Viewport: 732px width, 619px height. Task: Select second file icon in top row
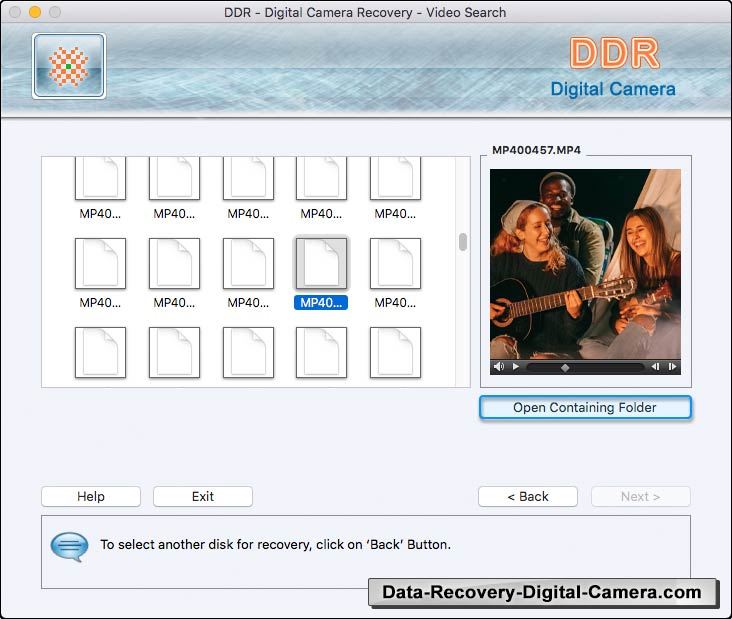174,178
